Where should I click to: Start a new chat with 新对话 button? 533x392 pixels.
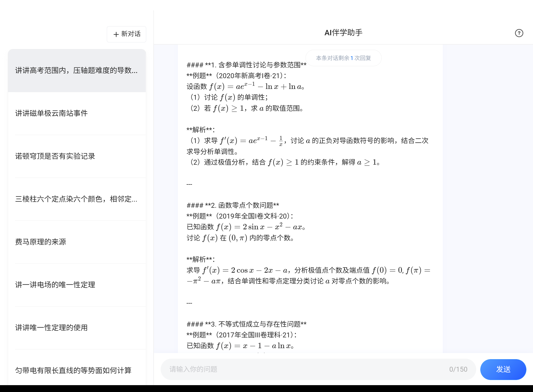point(126,34)
